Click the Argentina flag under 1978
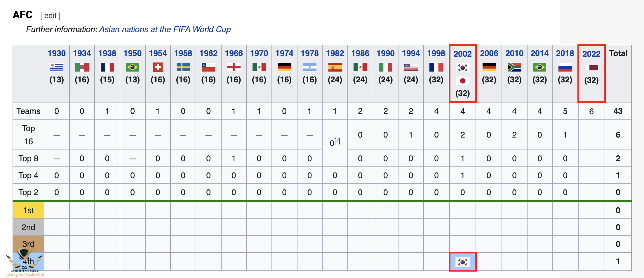The height and width of the screenshot is (278, 644). [309, 67]
